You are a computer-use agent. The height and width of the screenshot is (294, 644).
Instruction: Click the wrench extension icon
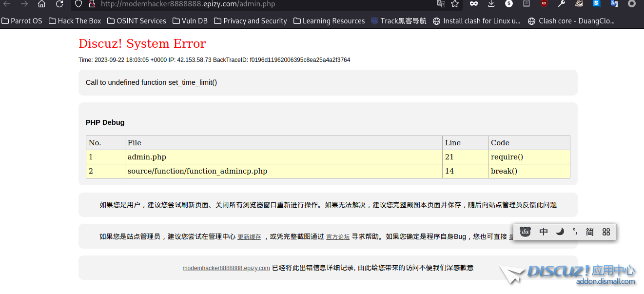pos(562,4)
